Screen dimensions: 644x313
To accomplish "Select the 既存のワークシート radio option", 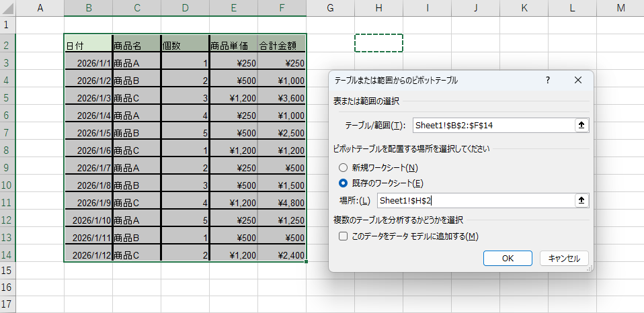I will (x=344, y=183).
